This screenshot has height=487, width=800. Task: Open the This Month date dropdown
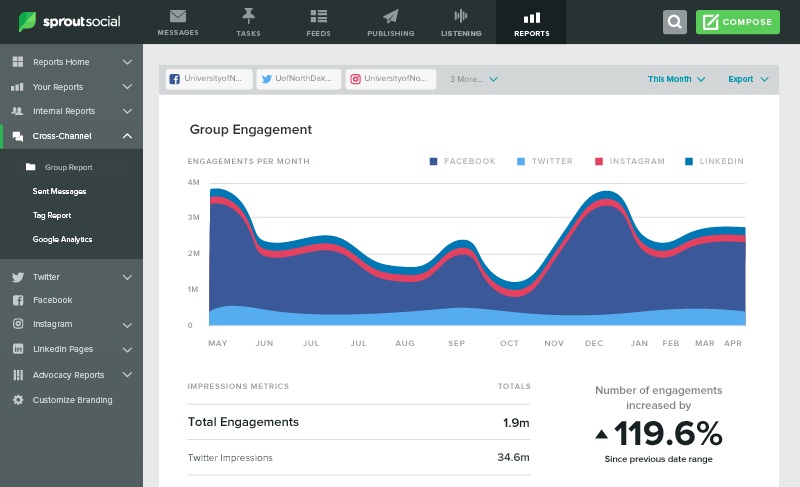click(x=676, y=79)
